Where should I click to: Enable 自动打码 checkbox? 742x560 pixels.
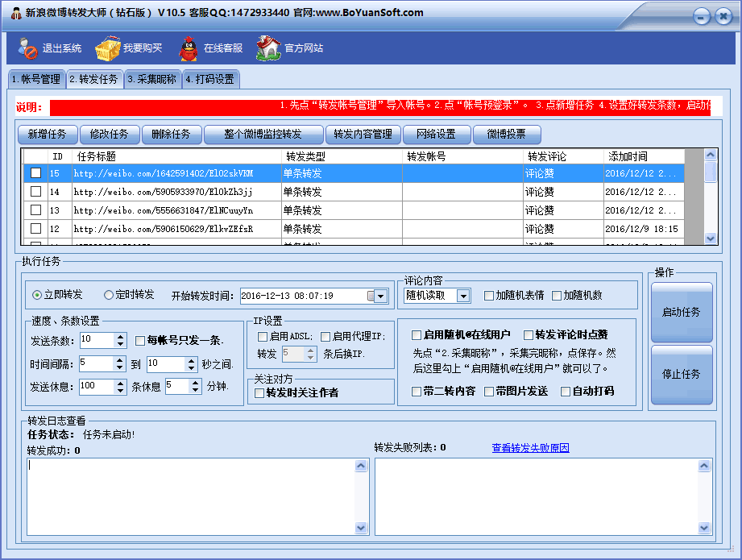point(565,392)
